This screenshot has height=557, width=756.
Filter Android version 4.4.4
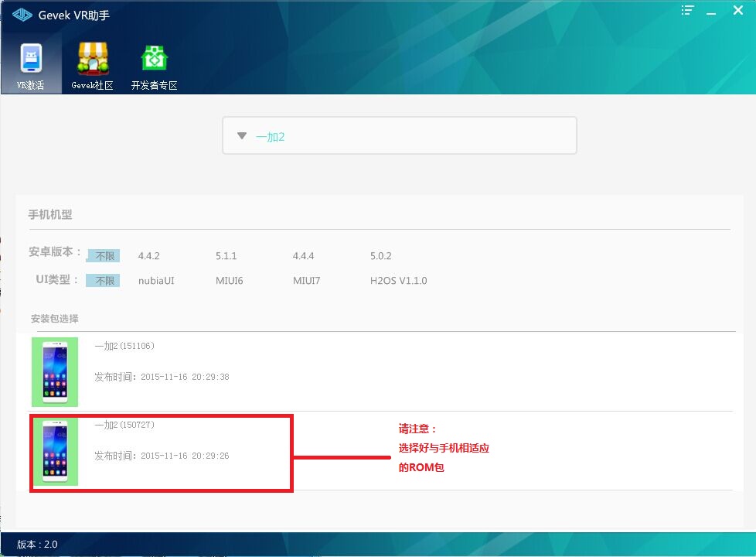tap(303, 256)
